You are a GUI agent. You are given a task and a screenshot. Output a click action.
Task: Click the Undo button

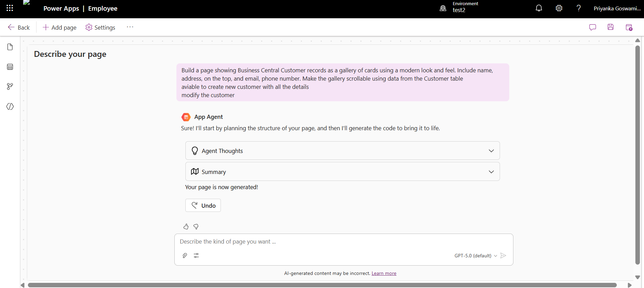coord(203,205)
